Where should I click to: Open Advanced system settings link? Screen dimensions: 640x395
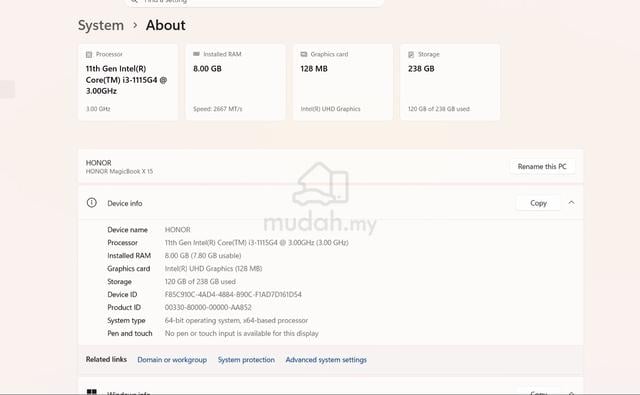326,360
